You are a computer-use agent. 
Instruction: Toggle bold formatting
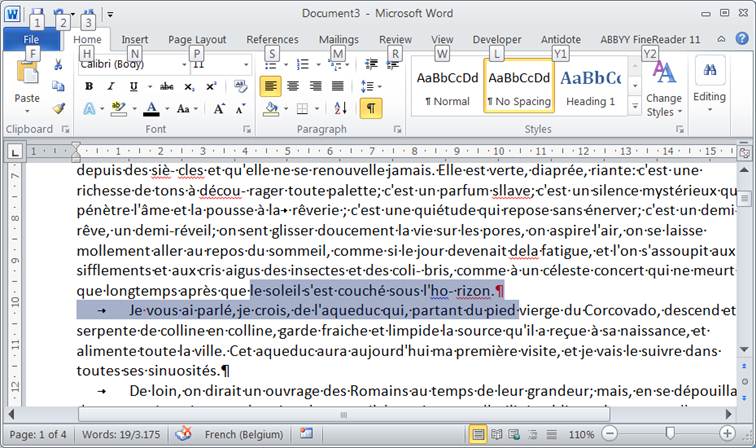tap(88, 86)
